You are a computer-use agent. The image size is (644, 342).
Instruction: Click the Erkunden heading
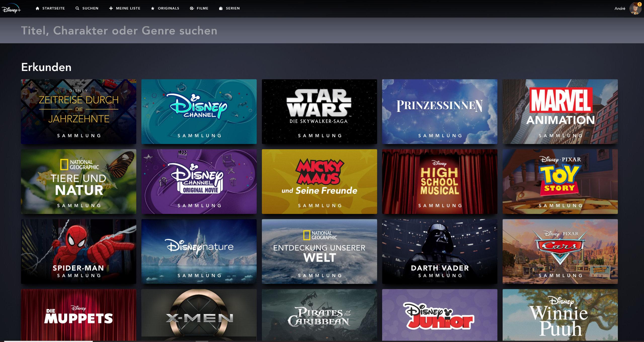point(46,67)
